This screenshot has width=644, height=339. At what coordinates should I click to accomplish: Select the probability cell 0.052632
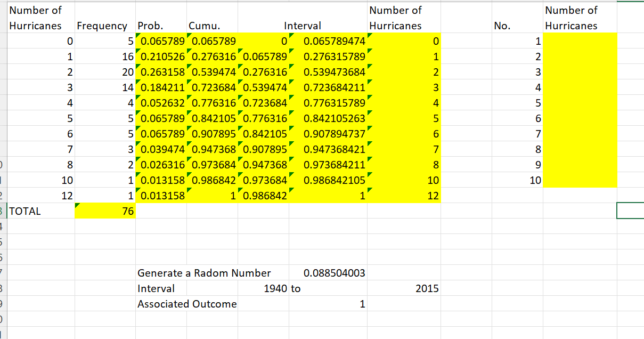[x=161, y=103]
